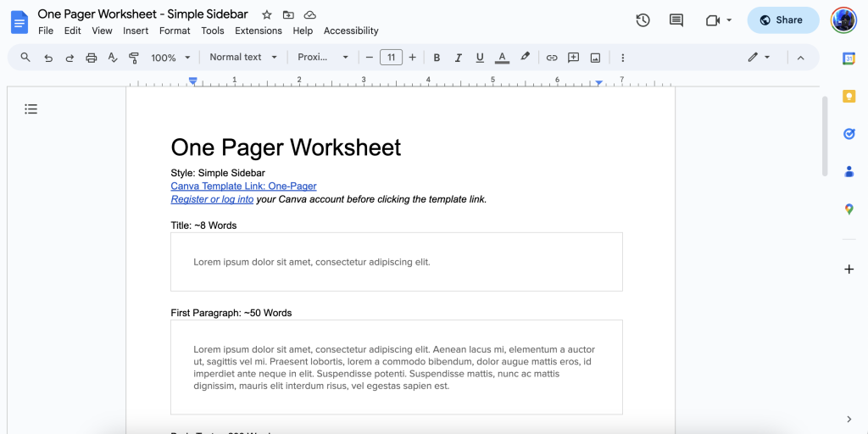Open the editing mode pencil dropdown
868x434 pixels.
point(759,57)
